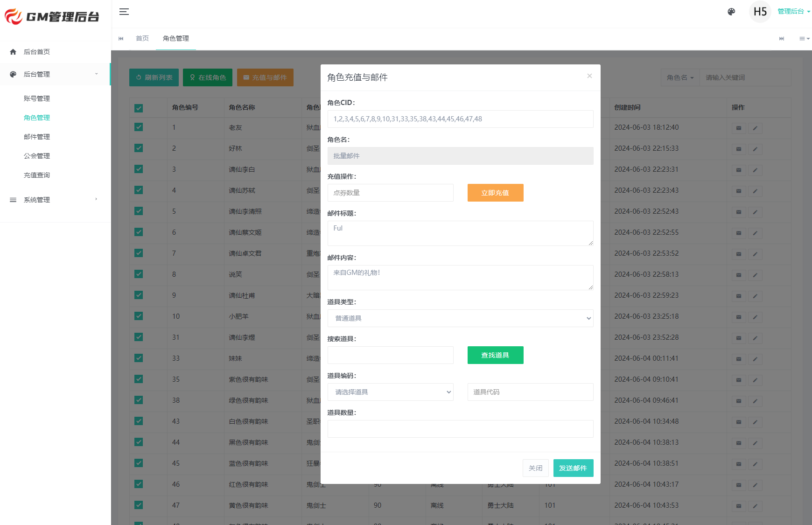Open the 请选择道具 item dropdown
812x525 pixels.
click(x=390, y=392)
